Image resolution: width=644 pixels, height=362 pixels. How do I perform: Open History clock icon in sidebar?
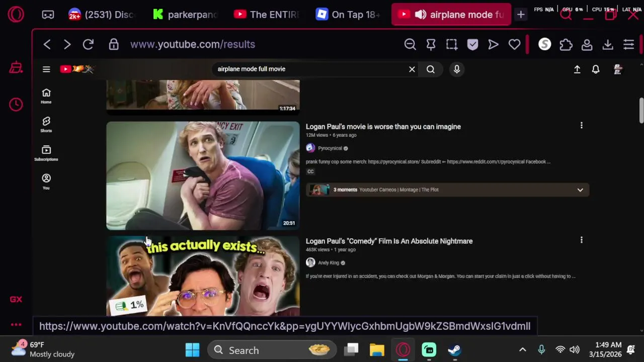(16, 104)
